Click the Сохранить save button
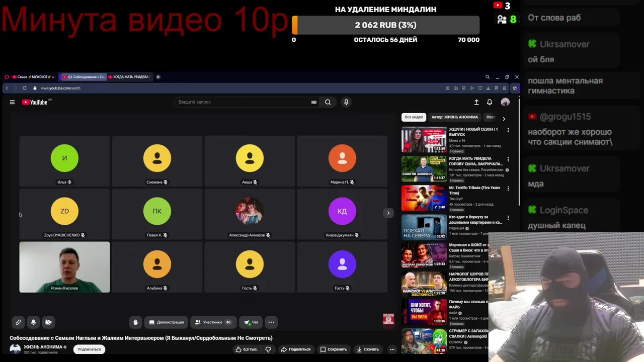The height and width of the screenshot is (362, 644). coord(333,349)
